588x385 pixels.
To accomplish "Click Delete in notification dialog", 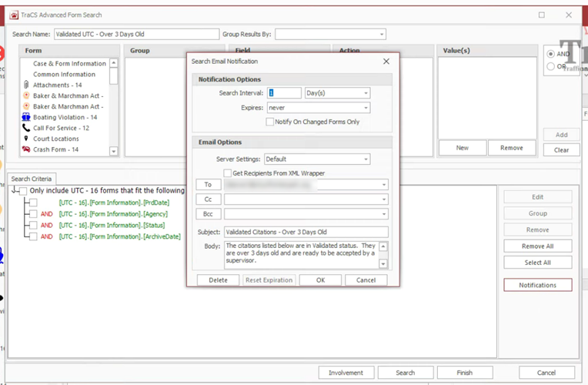I will [x=219, y=280].
